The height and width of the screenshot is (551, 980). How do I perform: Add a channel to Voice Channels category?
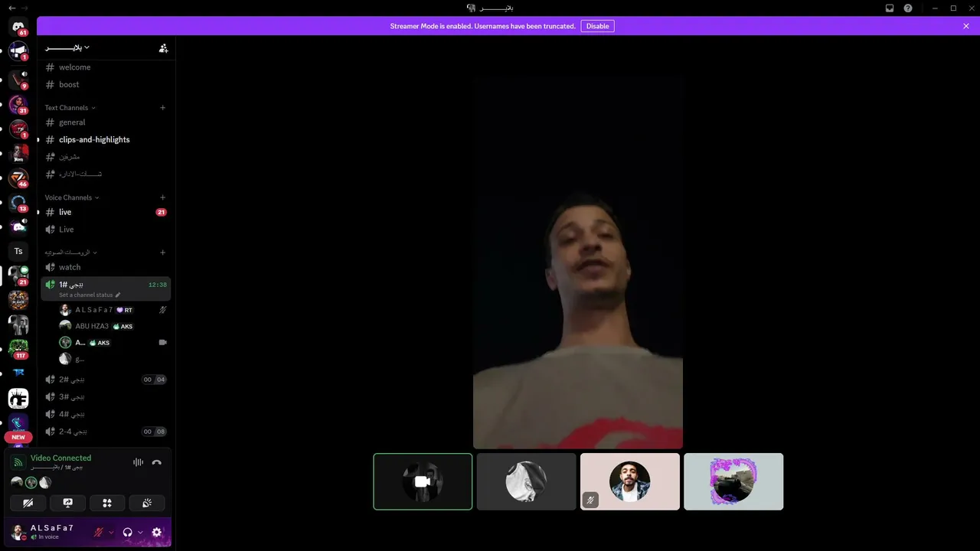pos(162,197)
